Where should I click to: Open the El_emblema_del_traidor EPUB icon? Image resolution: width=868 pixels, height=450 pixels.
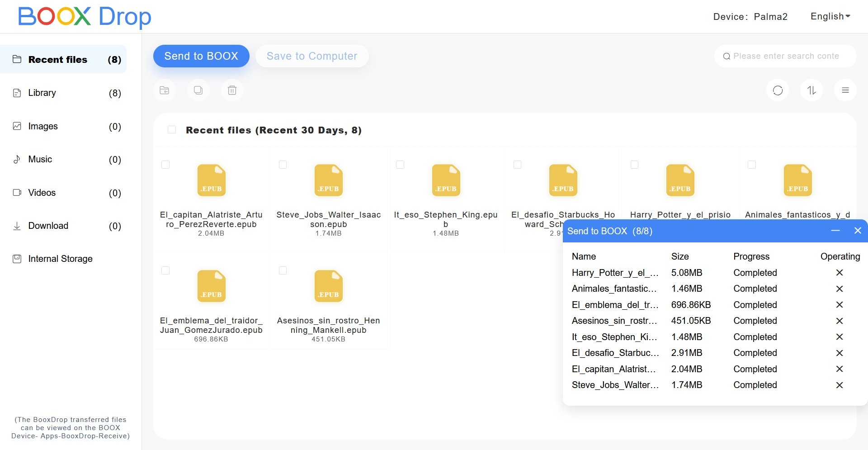click(x=211, y=286)
